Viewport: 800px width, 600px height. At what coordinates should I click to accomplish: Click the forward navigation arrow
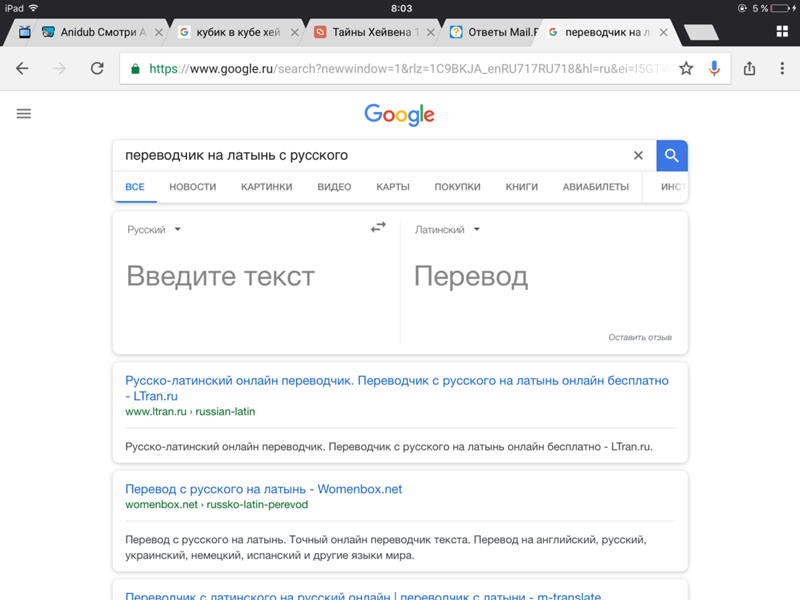coord(60,68)
